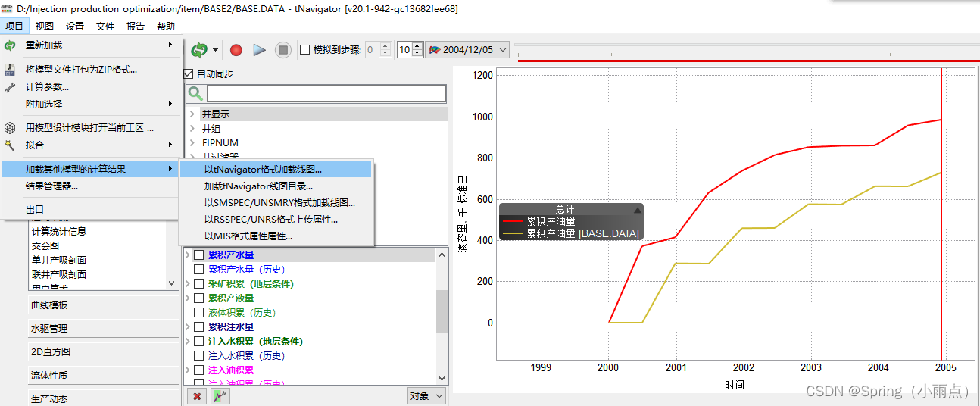Open the 流体性质 panel button
This screenshot has height=406, width=980.
[x=103, y=375]
